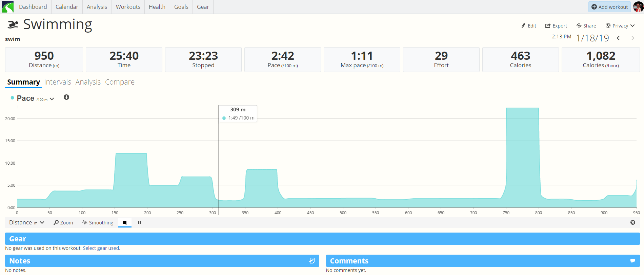644x275 pixels.
Task: Toggle showing pauses with the pause icon
Action: coord(139,222)
